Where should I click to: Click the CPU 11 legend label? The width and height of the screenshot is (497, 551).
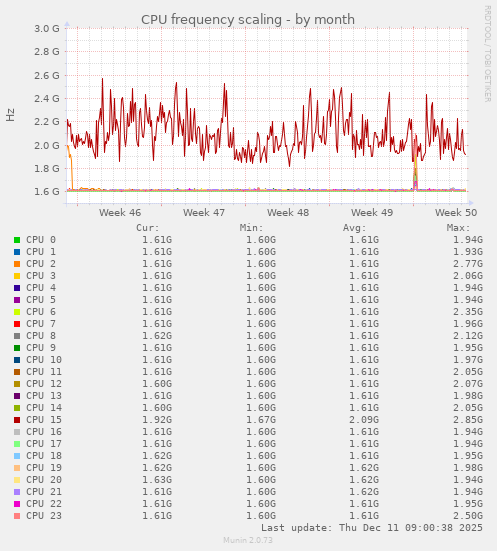44,372
